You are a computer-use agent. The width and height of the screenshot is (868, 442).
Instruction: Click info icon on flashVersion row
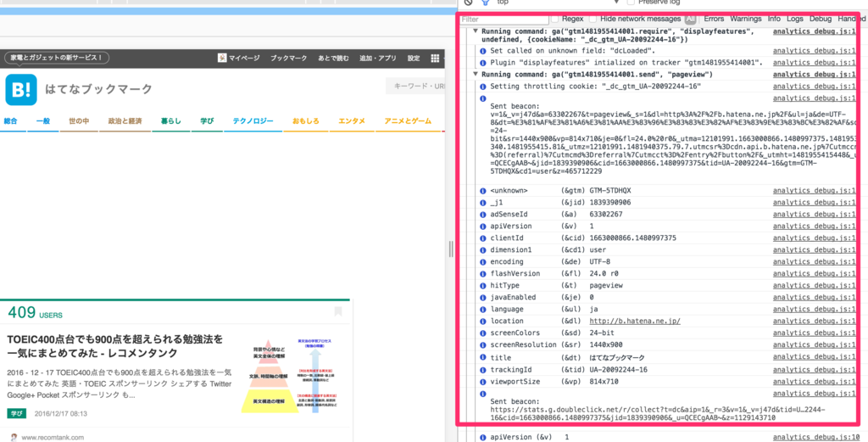[482, 274]
